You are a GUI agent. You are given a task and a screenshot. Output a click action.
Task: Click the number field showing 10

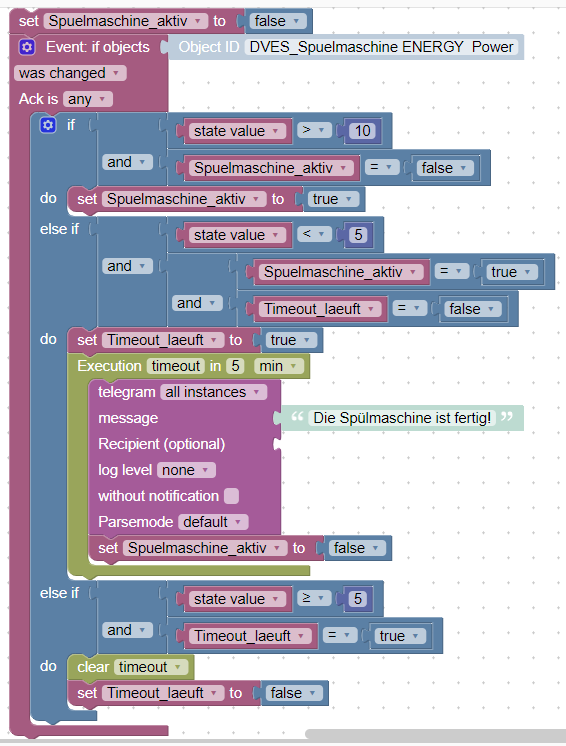pos(362,131)
